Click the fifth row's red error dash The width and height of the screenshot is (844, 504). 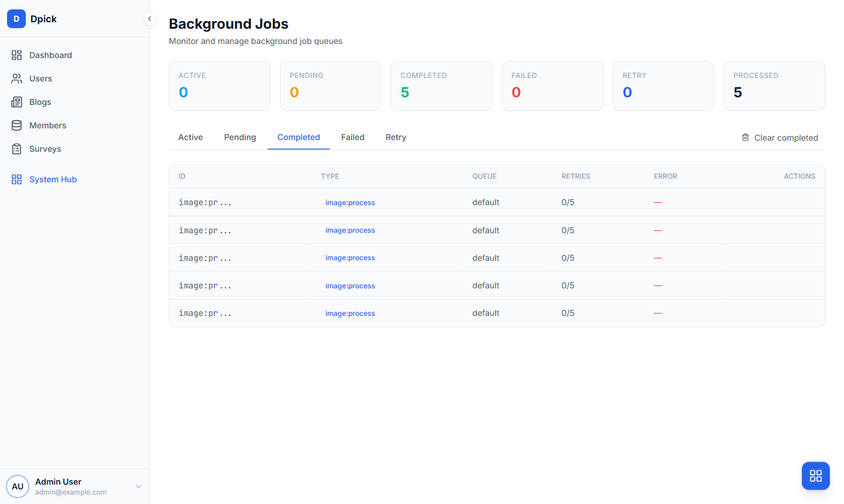click(x=658, y=313)
